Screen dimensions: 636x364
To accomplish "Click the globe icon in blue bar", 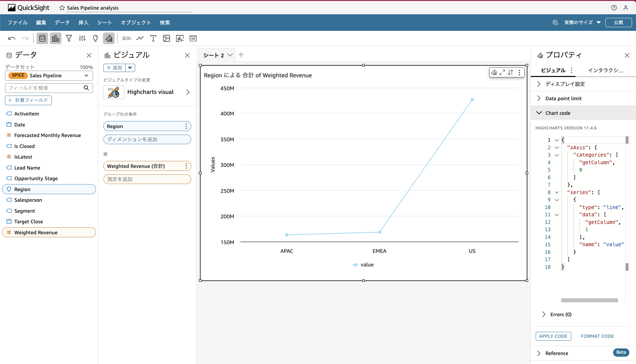I will pyautogui.click(x=555, y=23).
